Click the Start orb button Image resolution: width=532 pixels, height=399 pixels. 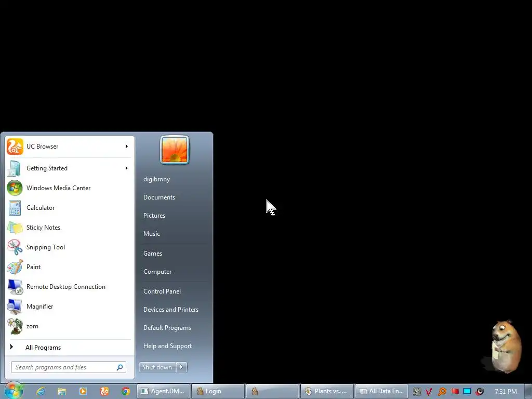(14, 390)
